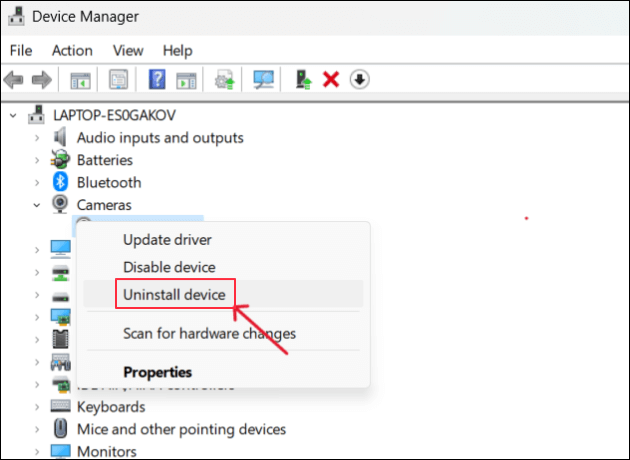Select the Batteries tree label
The width and height of the screenshot is (630, 460).
104,160
